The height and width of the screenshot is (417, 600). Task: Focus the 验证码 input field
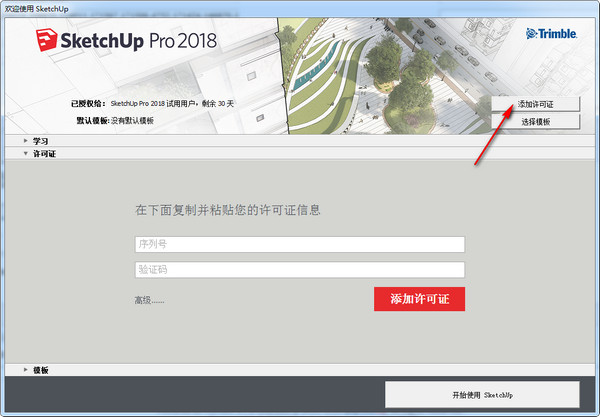(x=300, y=270)
